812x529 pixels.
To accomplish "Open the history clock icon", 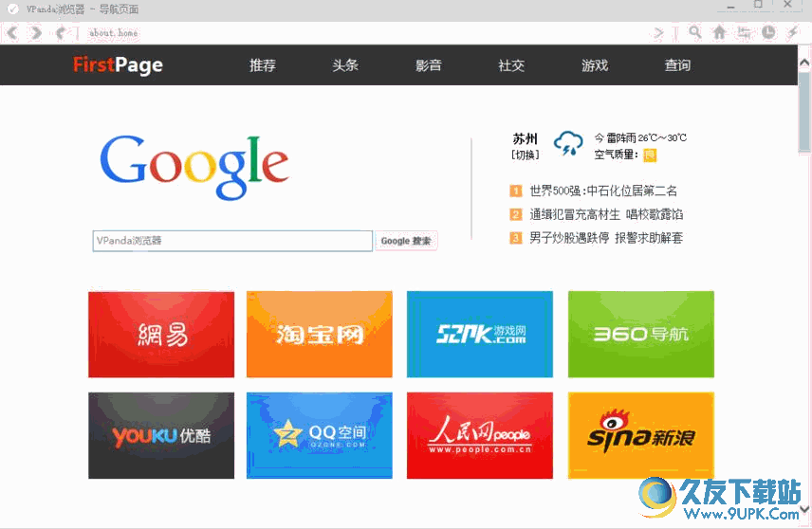I will point(768,32).
